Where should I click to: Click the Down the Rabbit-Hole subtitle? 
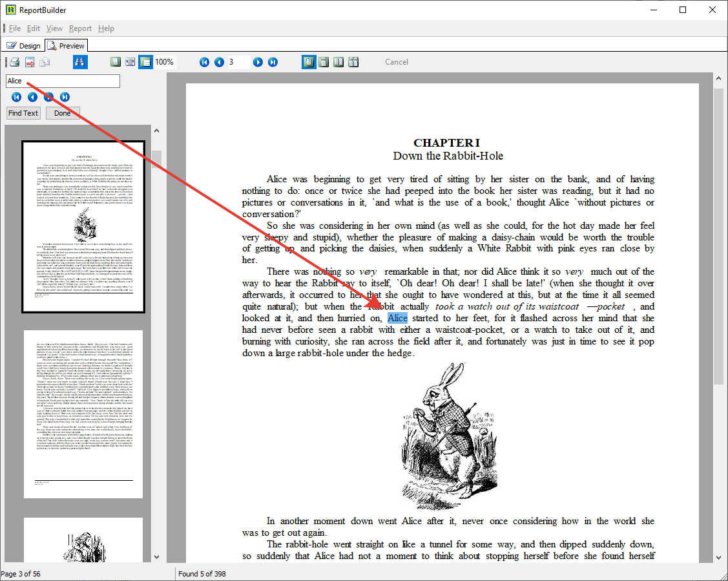coord(448,156)
